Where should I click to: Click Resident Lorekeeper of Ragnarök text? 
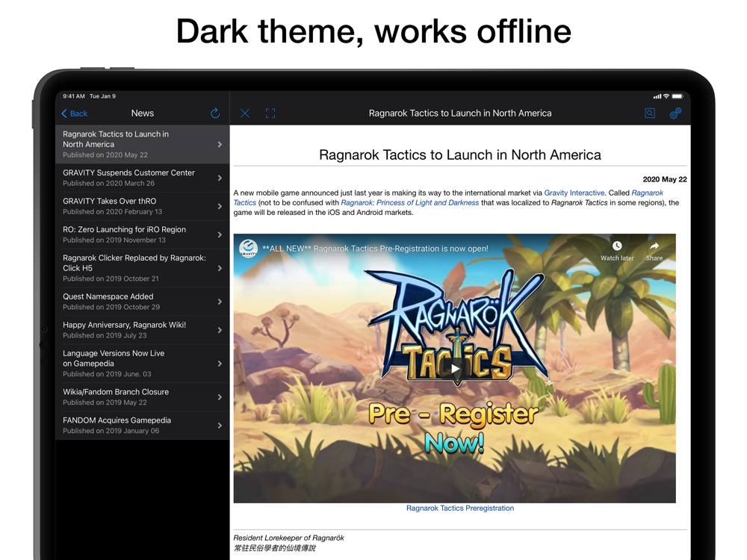pos(288,538)
